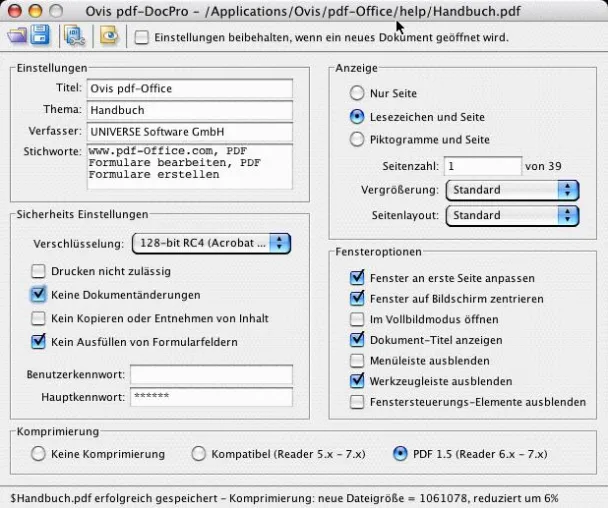Select 'Keine Komprimierung' radio button
608x508 pixels.
point(38,454)
